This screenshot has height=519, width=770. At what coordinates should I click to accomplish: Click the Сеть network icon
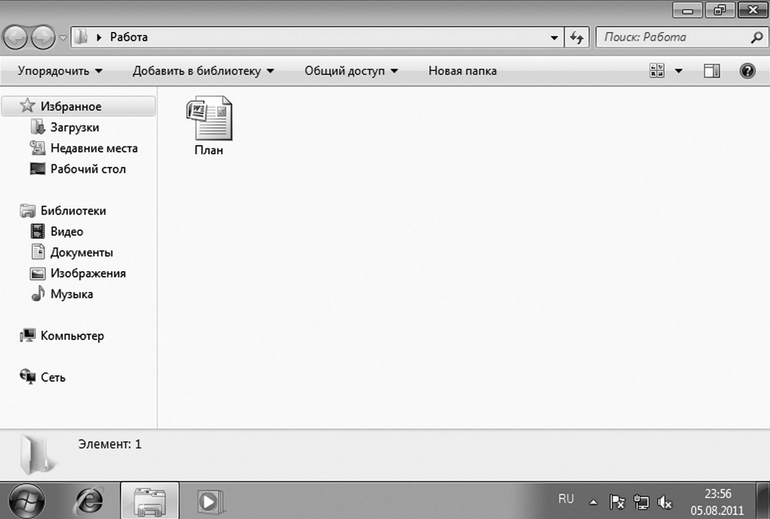(x=28, y=377)
